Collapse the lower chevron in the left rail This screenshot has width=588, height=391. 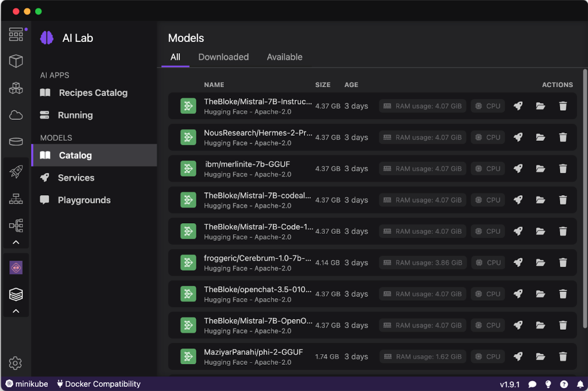tap(16, 312)
